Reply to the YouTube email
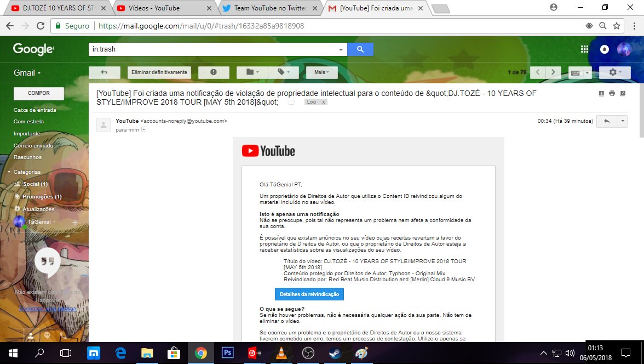Viewport: 644px width, 364px height. [x=607, y=121]
